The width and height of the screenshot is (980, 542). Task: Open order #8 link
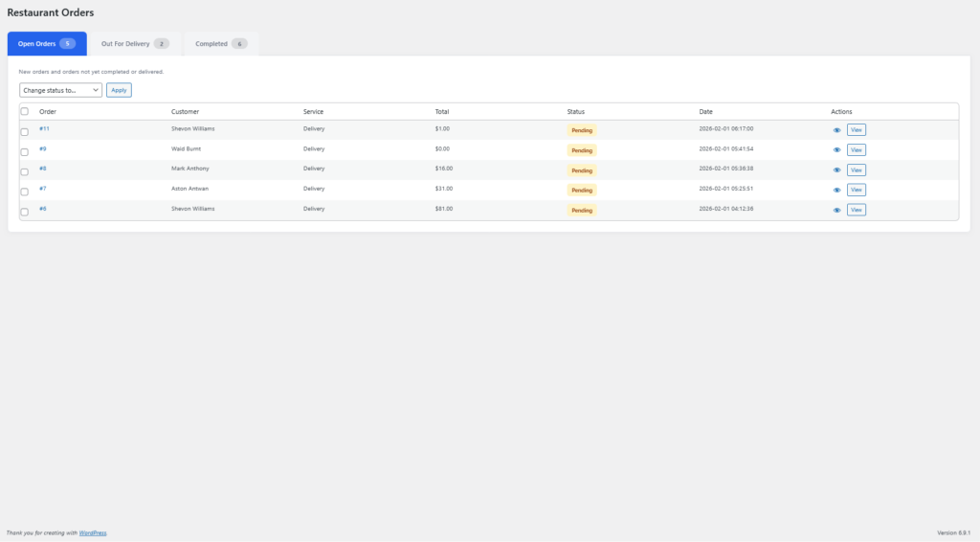tap(43, 169)
